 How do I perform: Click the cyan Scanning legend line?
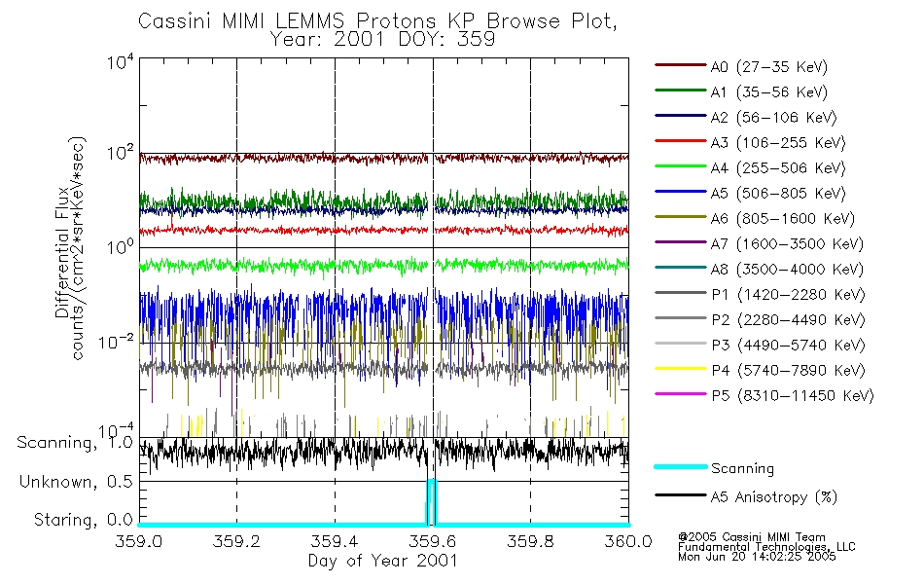[x=681, y=466]
